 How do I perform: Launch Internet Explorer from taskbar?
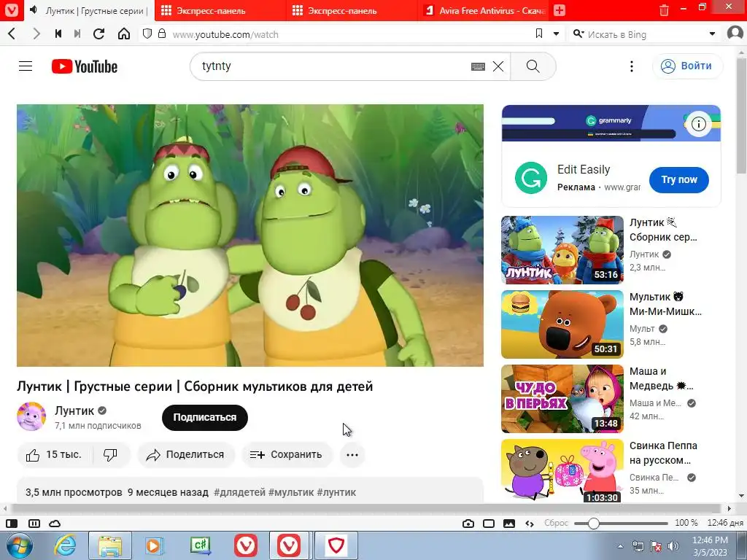(65, 545)
